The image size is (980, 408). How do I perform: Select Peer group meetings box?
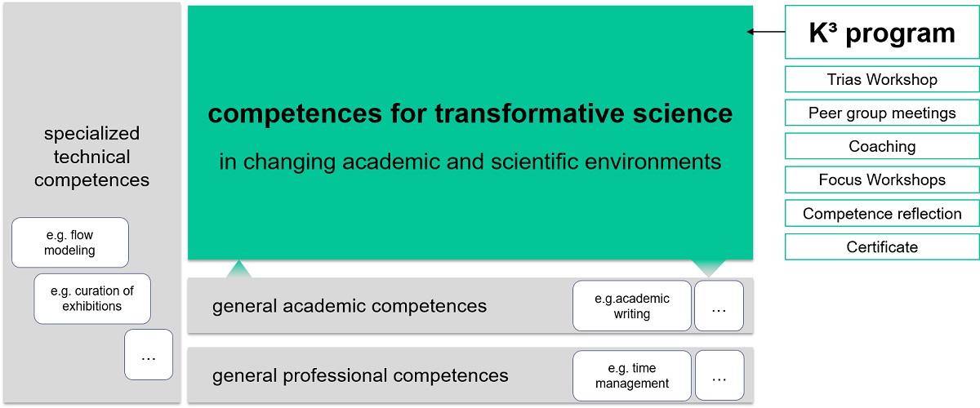coord(882,113)
